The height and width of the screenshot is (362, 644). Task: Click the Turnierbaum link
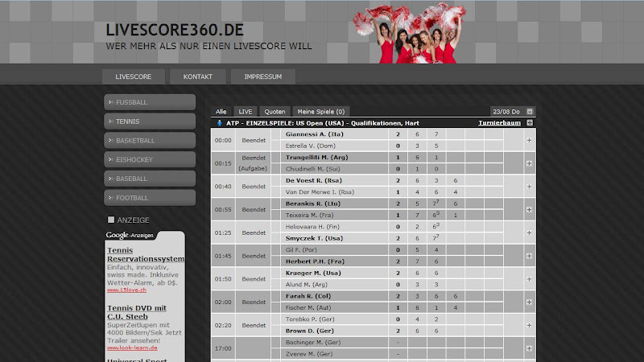[499, 123]
